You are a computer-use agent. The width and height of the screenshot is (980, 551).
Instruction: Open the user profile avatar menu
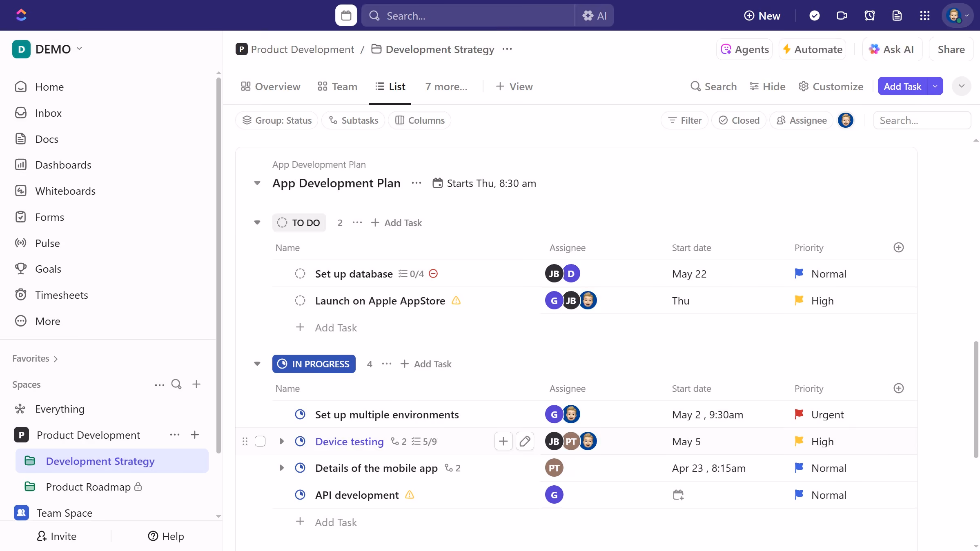click(x=958, y=16)
